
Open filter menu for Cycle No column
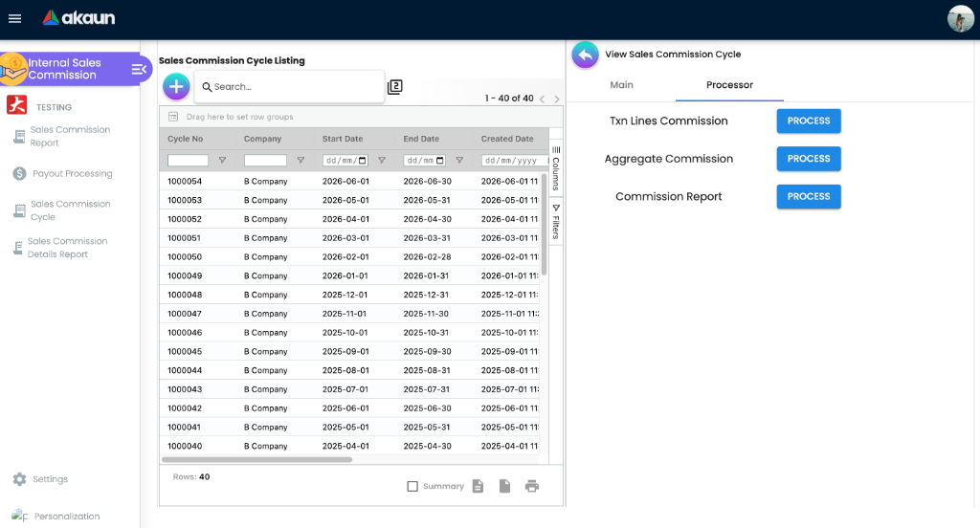click(222, 161)
